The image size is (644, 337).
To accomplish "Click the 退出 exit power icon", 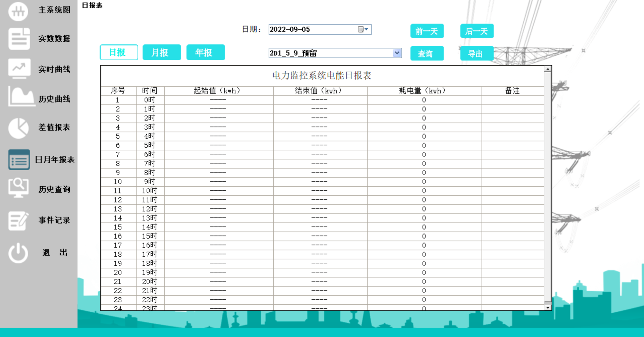I will (x=18, y=253).
